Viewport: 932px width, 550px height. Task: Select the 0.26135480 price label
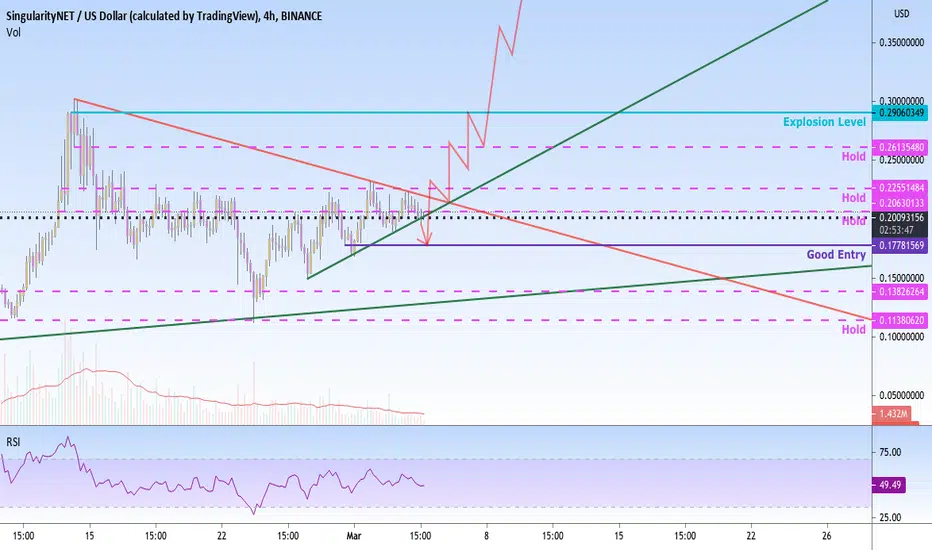pyautogui.click(x=901, y=147)
